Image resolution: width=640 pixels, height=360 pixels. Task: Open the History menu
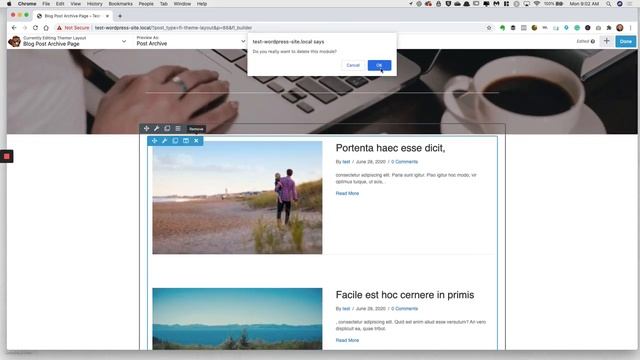95,4
